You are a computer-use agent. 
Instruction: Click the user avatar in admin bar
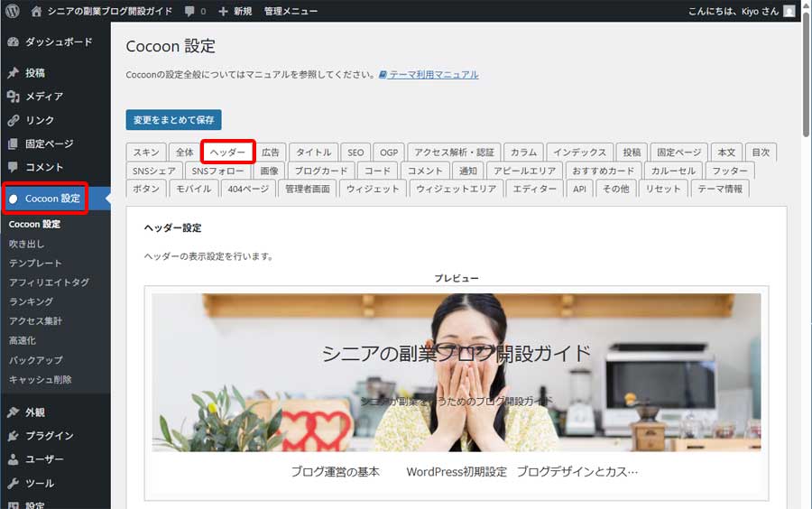[789, 11]
